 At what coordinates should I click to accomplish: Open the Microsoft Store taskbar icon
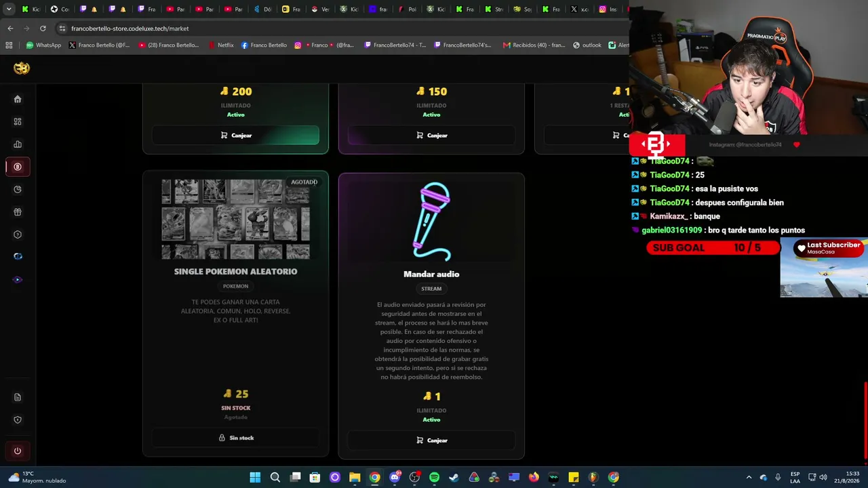pos(315,477)
